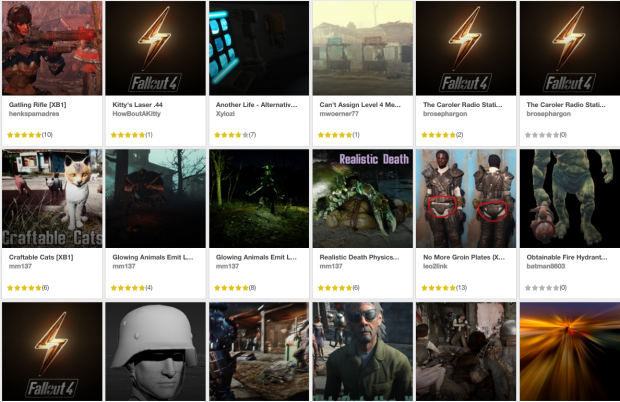Click the orange light-streak mod thumbnail
Image resolution: width=620 pixels, height=402 pixels.
tap(570, 352)
